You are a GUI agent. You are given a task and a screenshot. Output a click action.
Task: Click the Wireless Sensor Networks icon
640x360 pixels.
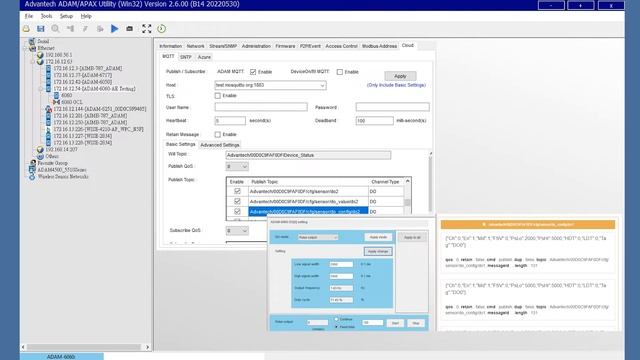pos(32,177)
